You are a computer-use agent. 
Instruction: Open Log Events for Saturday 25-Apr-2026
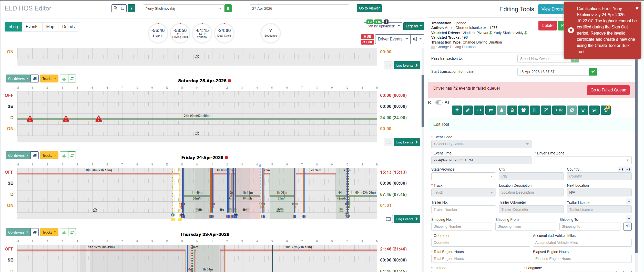(407, 142)
